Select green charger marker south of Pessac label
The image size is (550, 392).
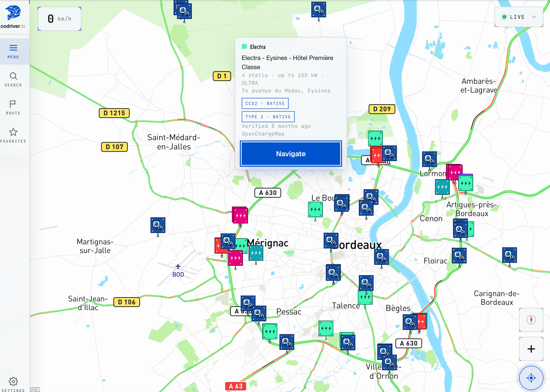pyautogui.click(x=270, y=331)
